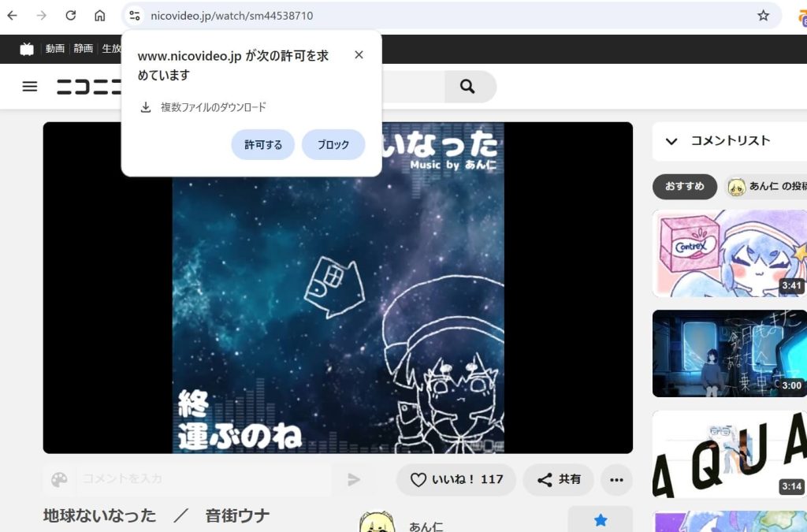Screen dimensions: 807x532
Task: Close the permission prompt with the X
Action: [x=359, y=54]
